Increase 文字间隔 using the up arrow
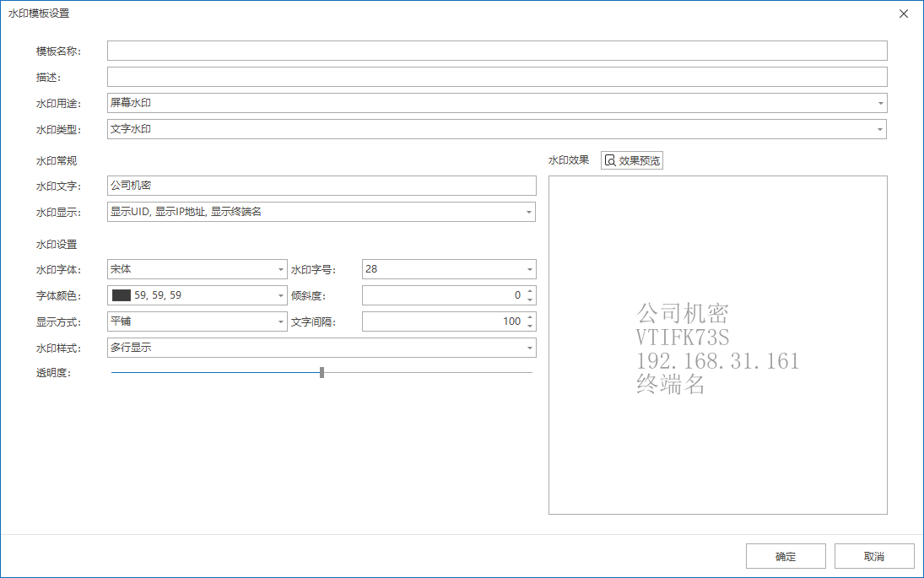Viewport: 924px width, 578px height. point(529,318)
